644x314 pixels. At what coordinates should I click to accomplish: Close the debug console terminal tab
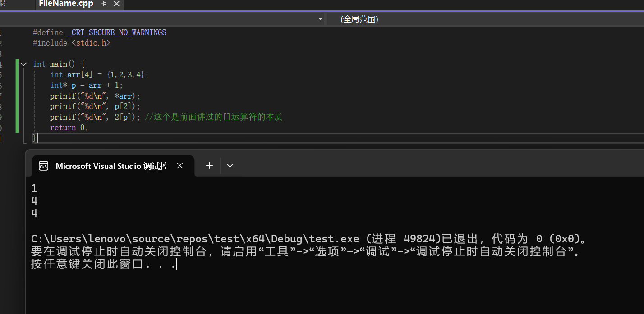pyautogui.click(x=179, y=165)
